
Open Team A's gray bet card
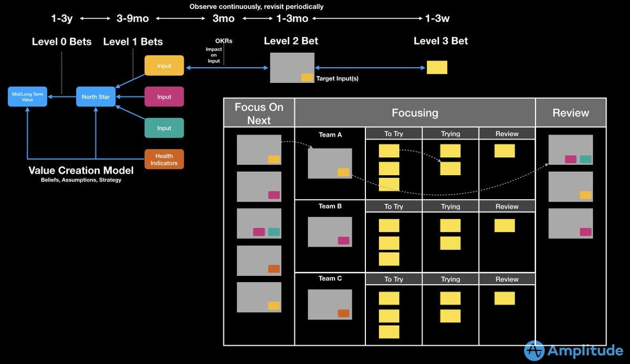[x=330, y=163]
